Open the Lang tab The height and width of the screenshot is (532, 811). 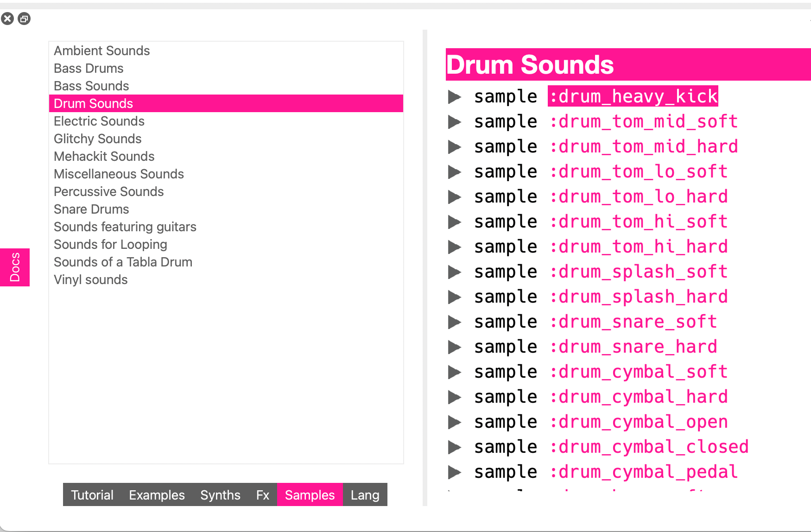pos(365,495)
